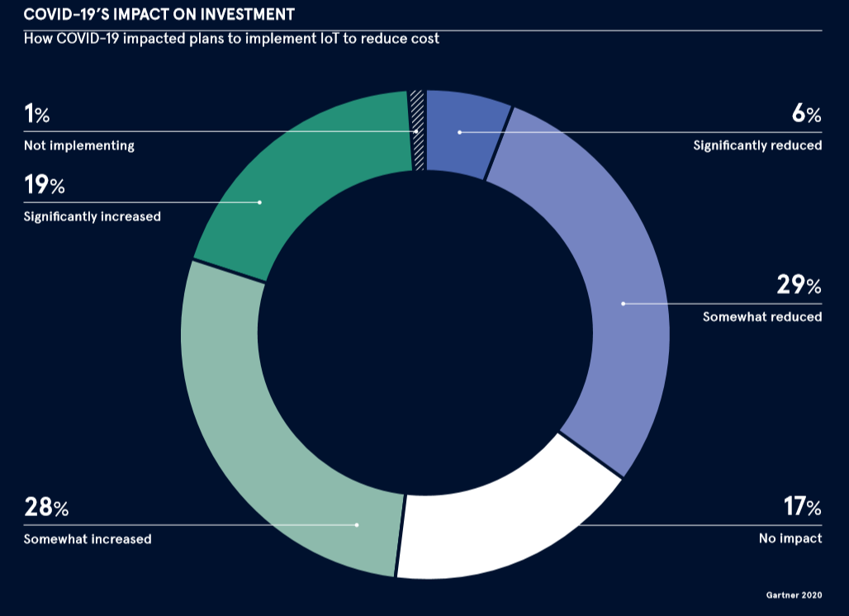Click the "No impact" text label
Screen dimensions: 849x616
(790, 539)
